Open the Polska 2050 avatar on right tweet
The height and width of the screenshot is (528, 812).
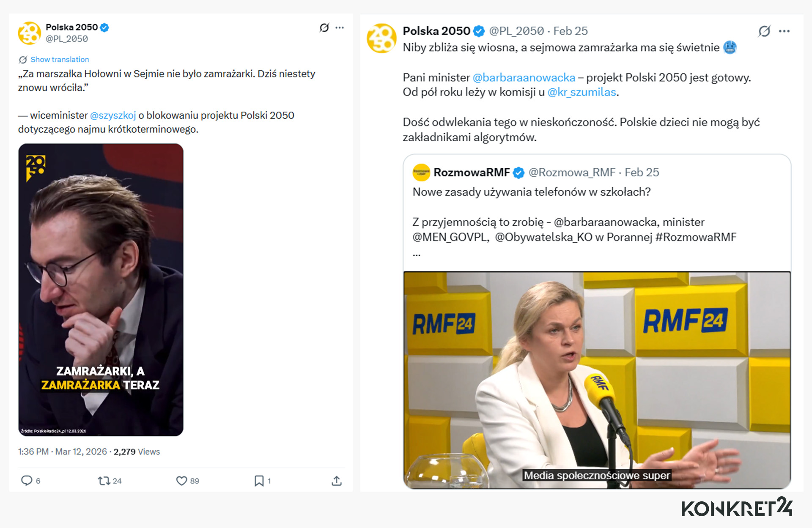pyautogui.click(x=381, y=38)
